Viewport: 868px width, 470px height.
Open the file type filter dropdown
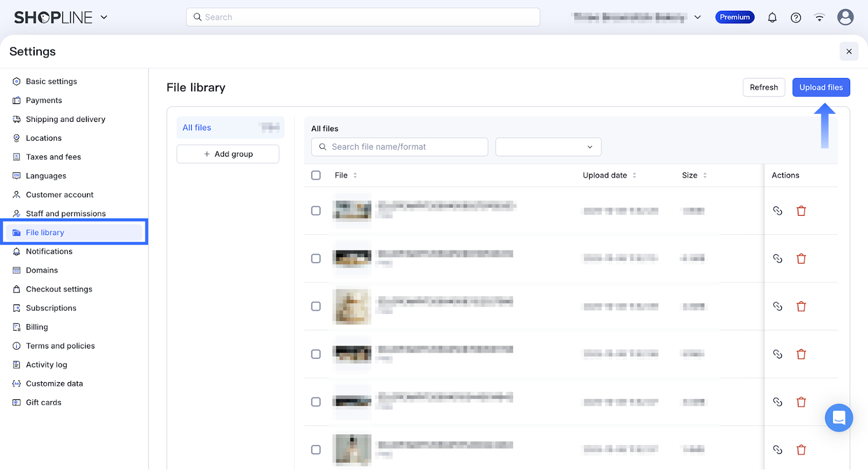click(548, 147)
